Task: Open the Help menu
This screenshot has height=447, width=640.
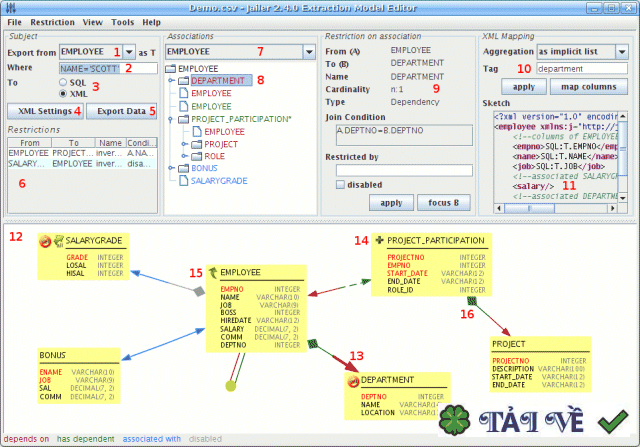Action: pyautogui.click(x=151, y=22)
